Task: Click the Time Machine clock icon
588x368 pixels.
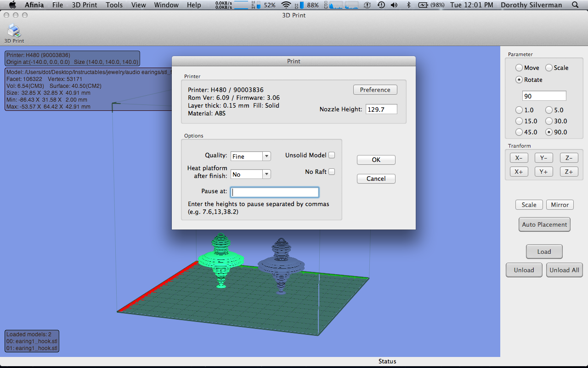Action: pos(381,5)
